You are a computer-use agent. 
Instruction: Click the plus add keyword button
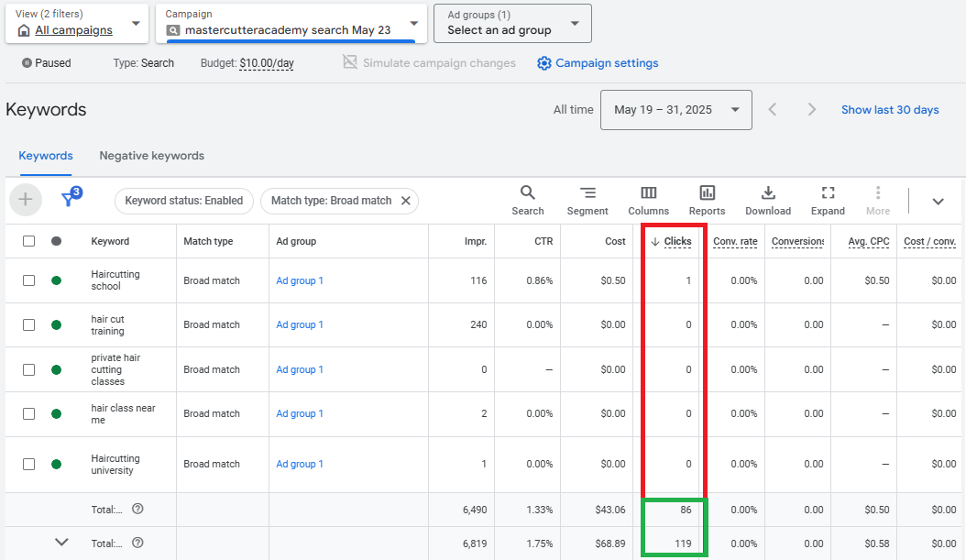(26, 200)
